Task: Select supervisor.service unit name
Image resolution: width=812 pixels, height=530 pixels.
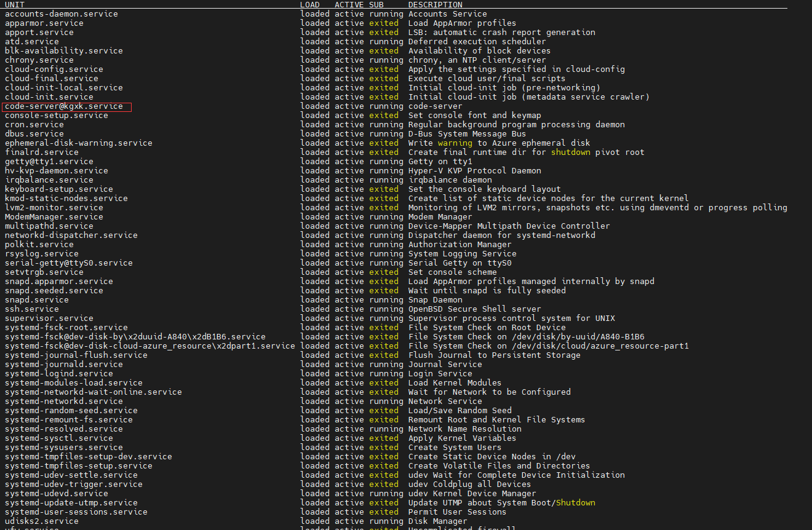Action: tap(49, 318)
